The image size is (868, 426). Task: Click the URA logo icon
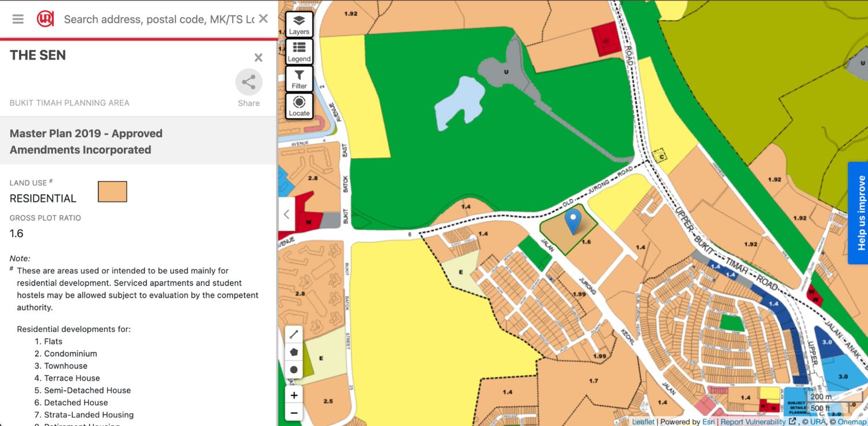coord(45,19)
